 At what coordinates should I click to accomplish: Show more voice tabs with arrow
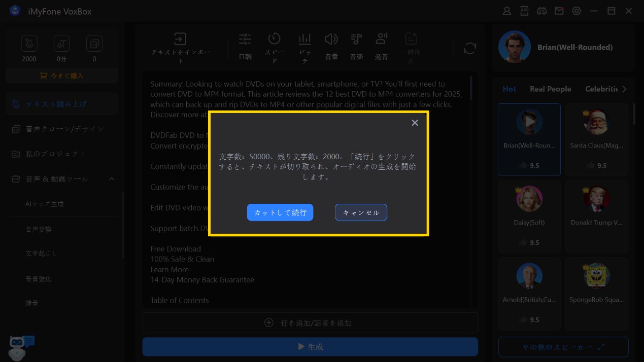click(624, 89)
